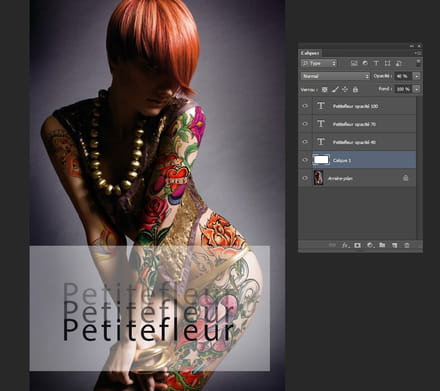Filter layers by type layers icon
440x391 pixels.
(x=376, y=63)
